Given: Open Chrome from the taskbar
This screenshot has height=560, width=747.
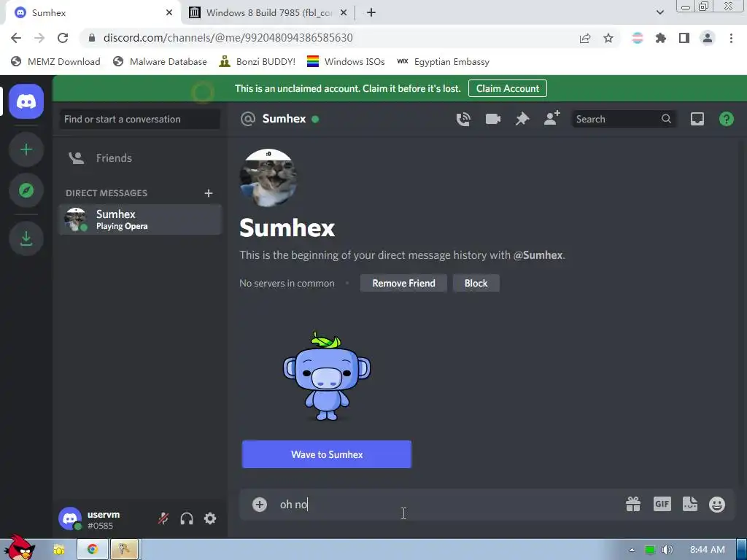Looking at the screenshot, I should point(92,550).
